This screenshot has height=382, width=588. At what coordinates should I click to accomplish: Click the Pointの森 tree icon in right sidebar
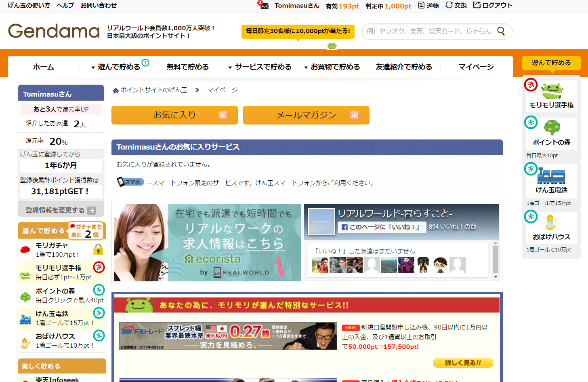551,128
